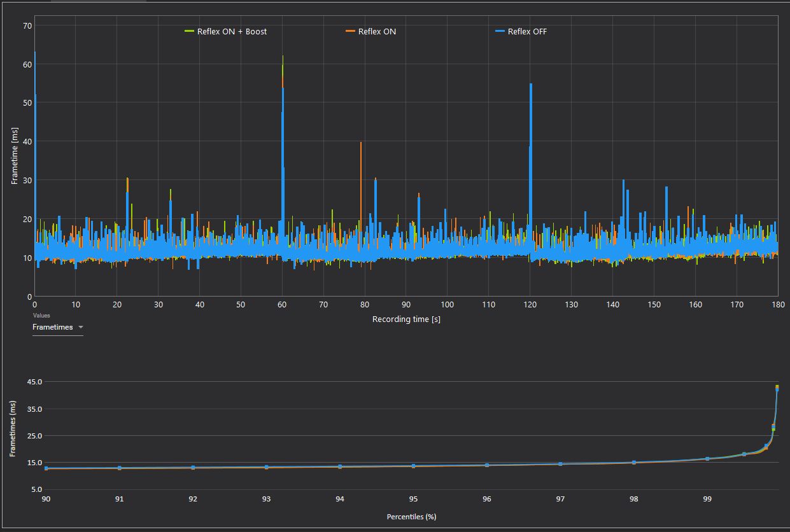Select the percentile data point at 95%
Screen dimensions: 790x532
coord(414,466)
